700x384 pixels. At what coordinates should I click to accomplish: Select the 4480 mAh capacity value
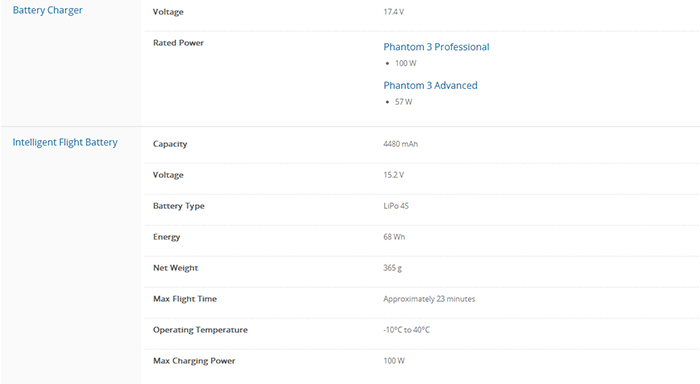400,144
